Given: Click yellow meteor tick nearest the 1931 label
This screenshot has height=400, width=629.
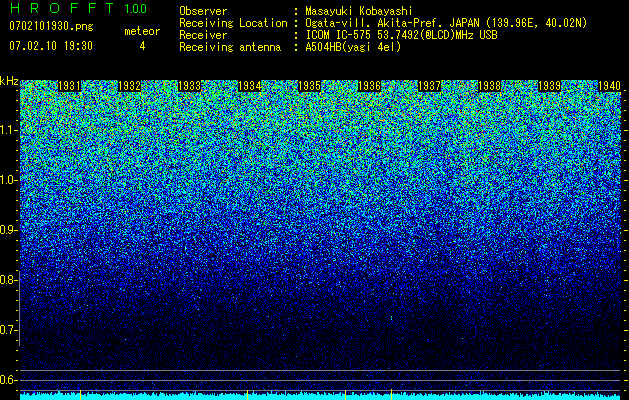Looking at the screenshot, I should click(x=81, y=394).
